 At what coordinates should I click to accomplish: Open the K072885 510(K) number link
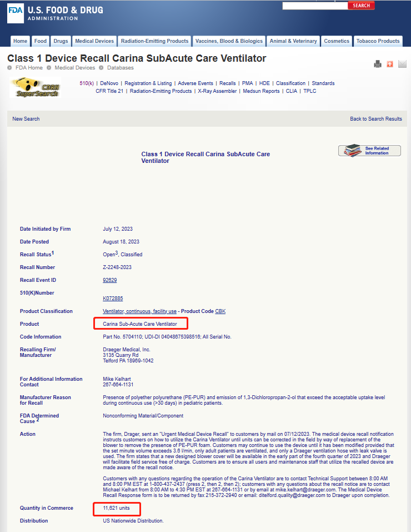point(113,299)
